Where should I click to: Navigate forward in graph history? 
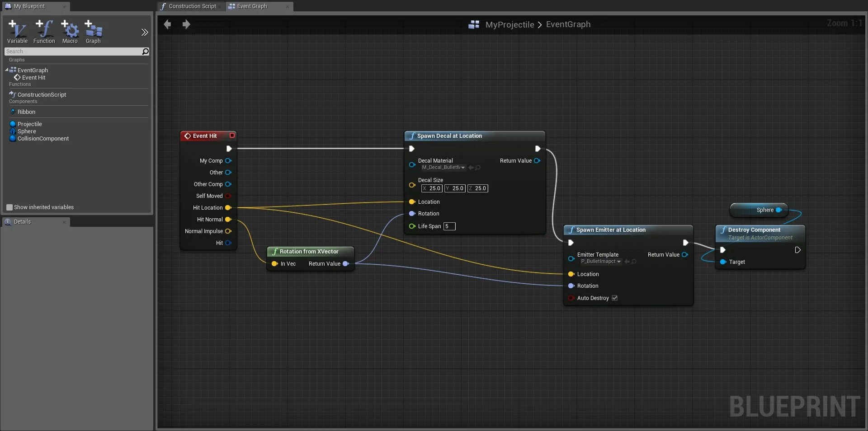pos(186,24)
